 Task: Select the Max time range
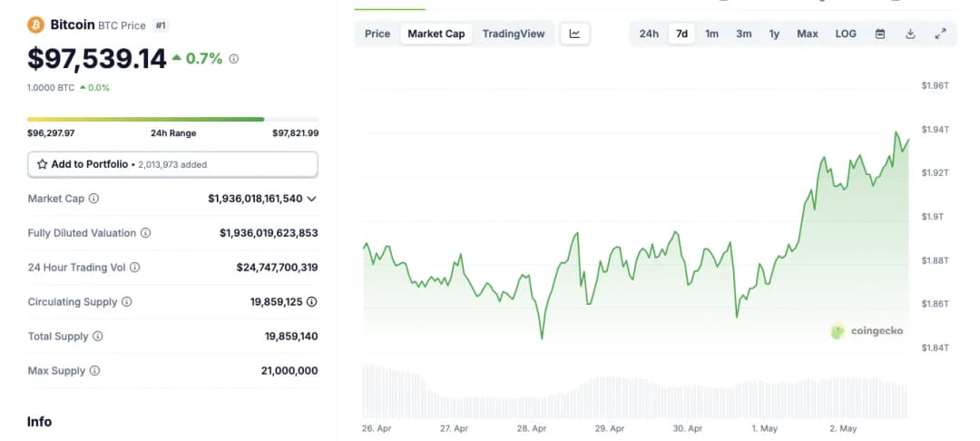[x=807, y=34]
